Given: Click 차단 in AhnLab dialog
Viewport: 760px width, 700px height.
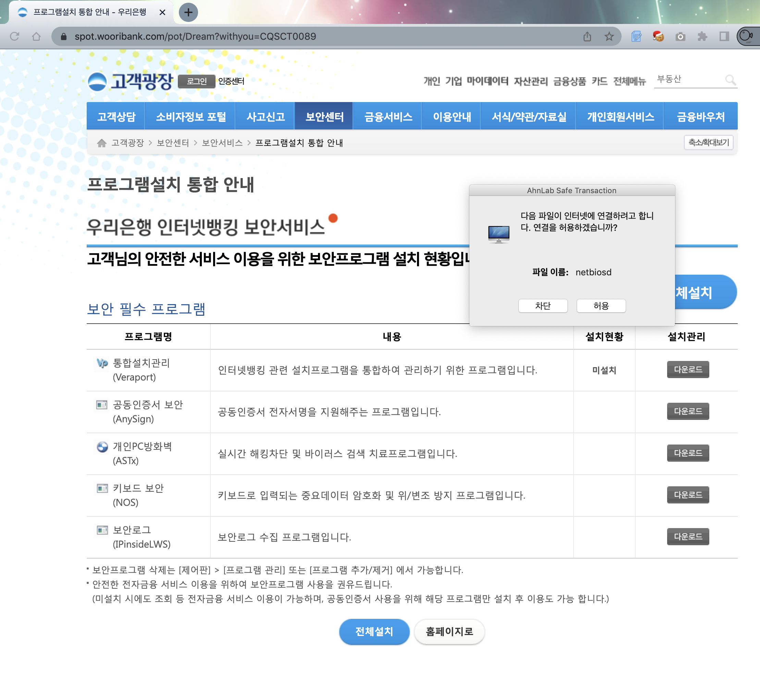Looking at the screenshot, I should pyautogui.click(x=542, y=306).
